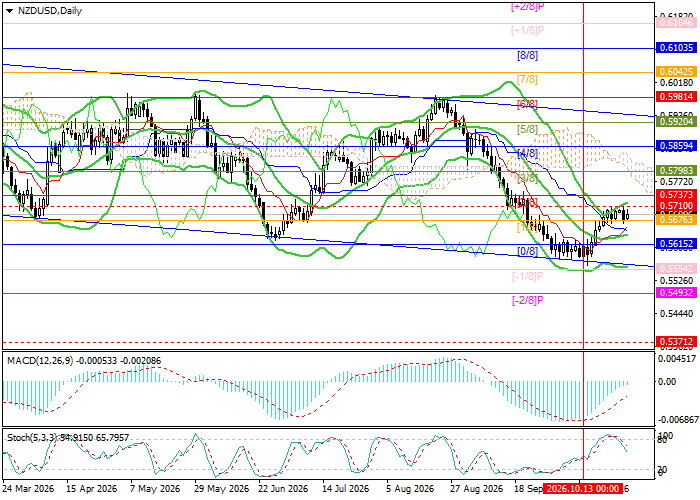Click the [5/8] Murrey level label
The width and height of the screenshot is (700, 500).
(527, 129)
